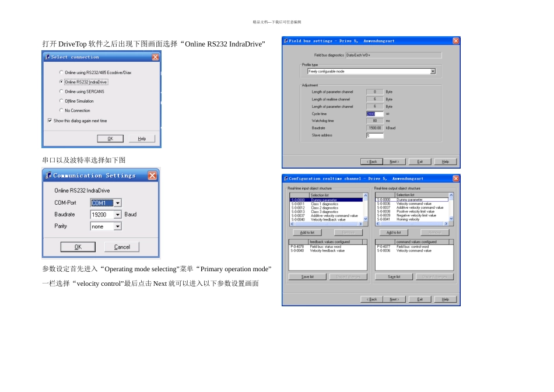Click the Slave address input field

coord(374,136)
